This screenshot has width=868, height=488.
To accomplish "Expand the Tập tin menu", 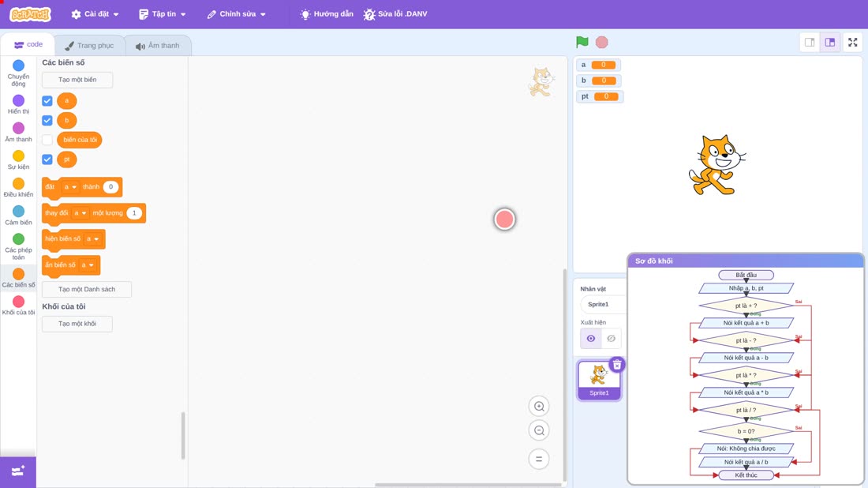I will [163, 14].
